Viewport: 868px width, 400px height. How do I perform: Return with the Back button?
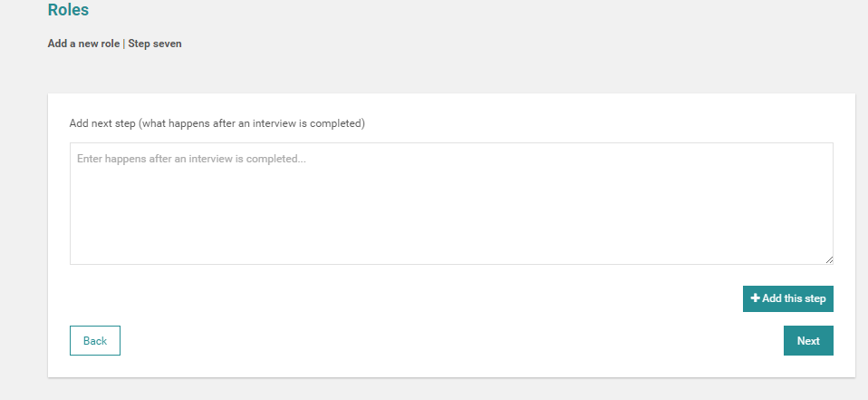tap(95, 341)
